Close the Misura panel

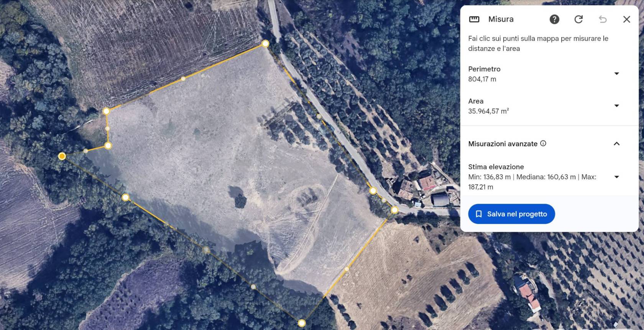627,19
